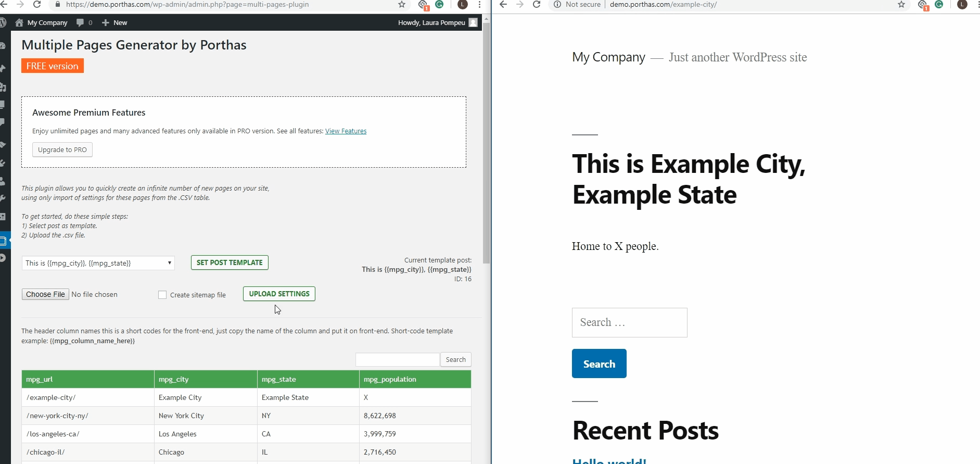
Task: Open the Grammarly extension in the right browser
Action: (x=939, y=4)
